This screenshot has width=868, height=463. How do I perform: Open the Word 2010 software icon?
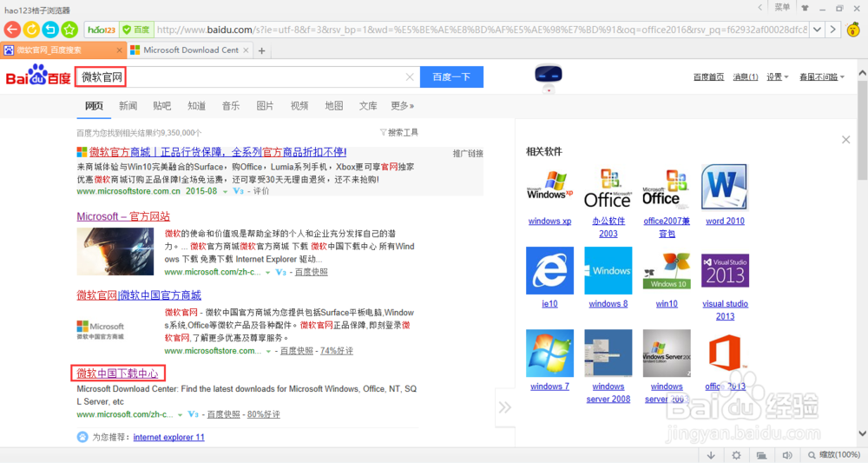coord(725,187)
